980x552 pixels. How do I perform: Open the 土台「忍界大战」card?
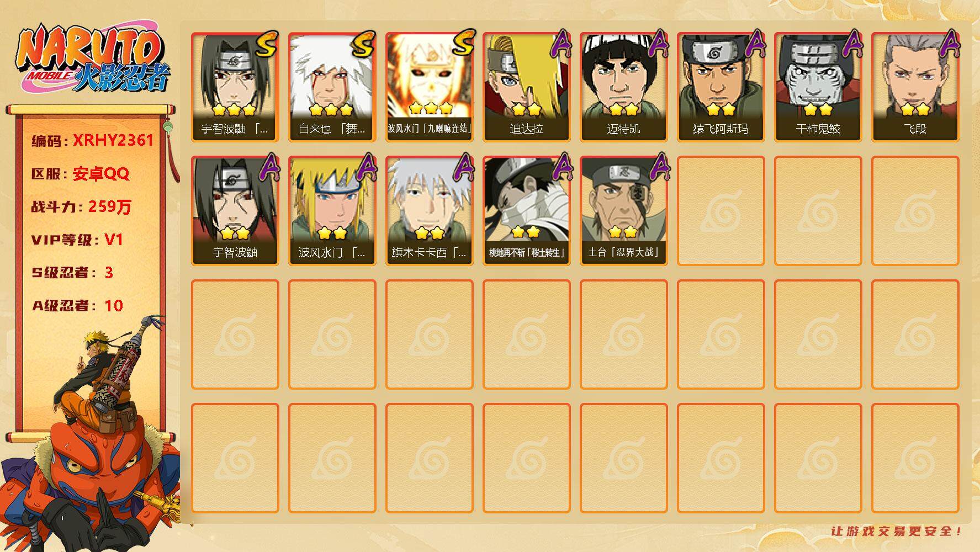[624, 211]
